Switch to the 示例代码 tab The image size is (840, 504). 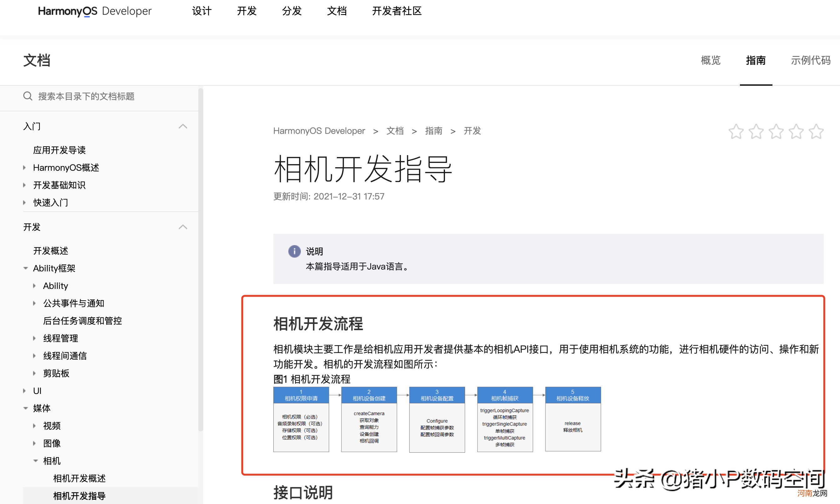click(811, 60)
